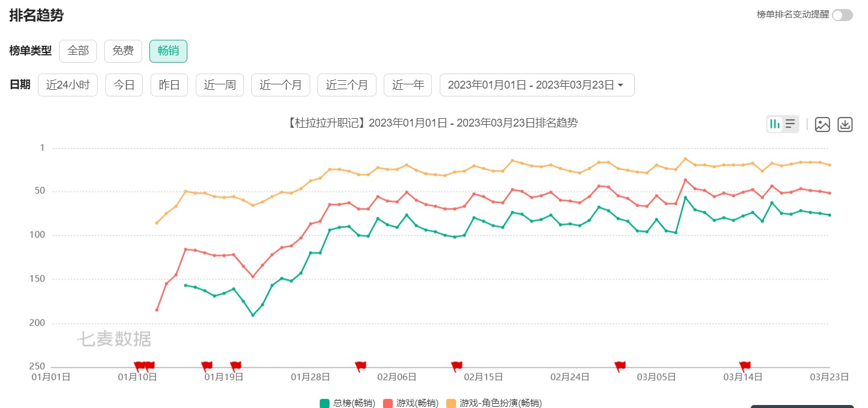
Task: Select the 畅销 chart type
Action: (x=168, y=51)
